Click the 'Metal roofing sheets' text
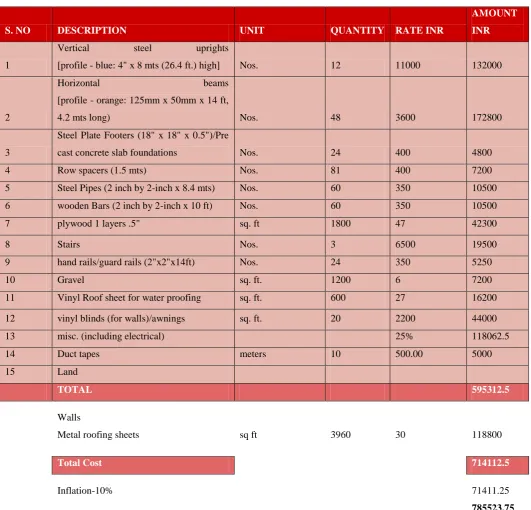The image size is (531, 510). tap(98, 435)
